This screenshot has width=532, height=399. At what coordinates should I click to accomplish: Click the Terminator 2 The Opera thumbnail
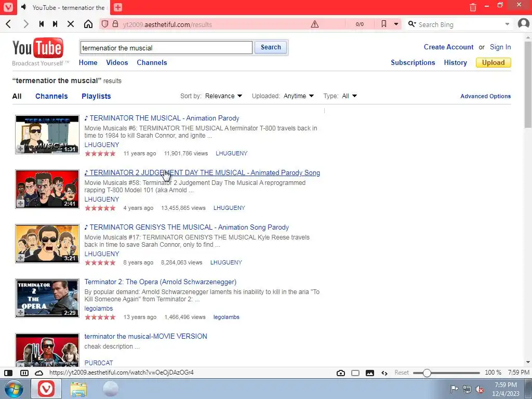[47, 298]
